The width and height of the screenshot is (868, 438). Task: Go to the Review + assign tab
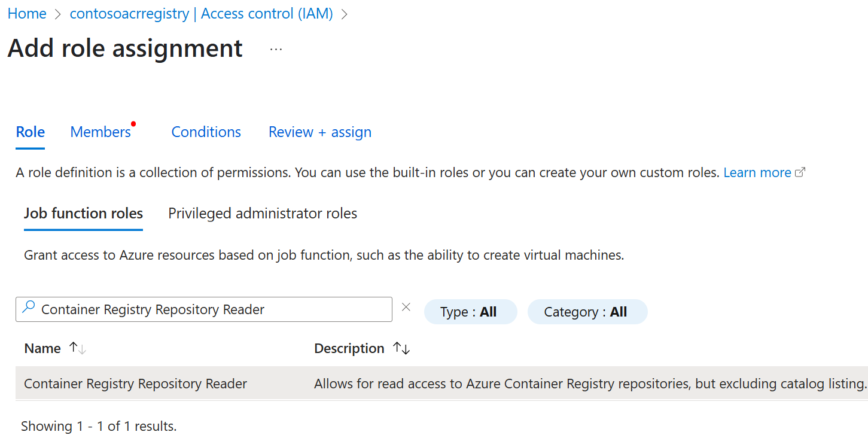[320, 132]
